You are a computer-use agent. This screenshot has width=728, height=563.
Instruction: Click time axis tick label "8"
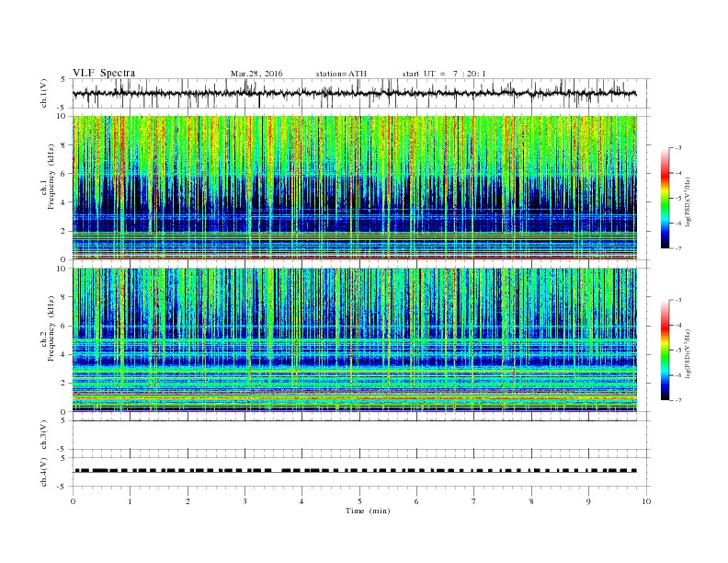531,501
